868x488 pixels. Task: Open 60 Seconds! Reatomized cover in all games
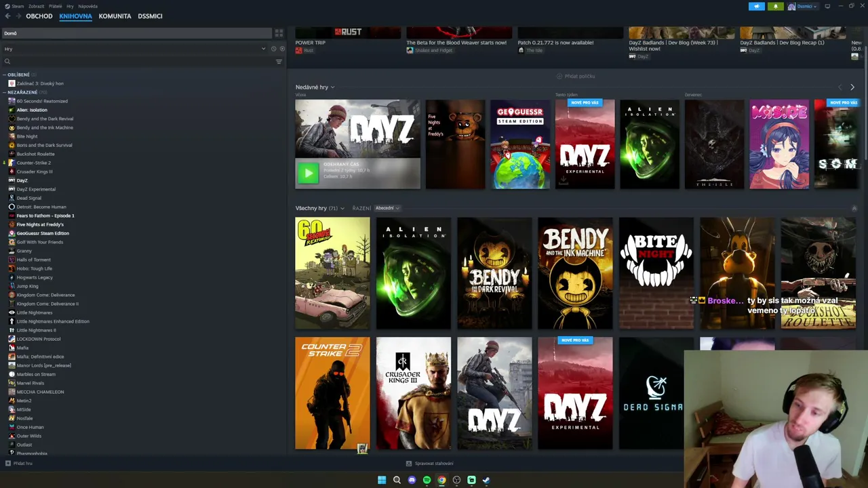point(332,273)
